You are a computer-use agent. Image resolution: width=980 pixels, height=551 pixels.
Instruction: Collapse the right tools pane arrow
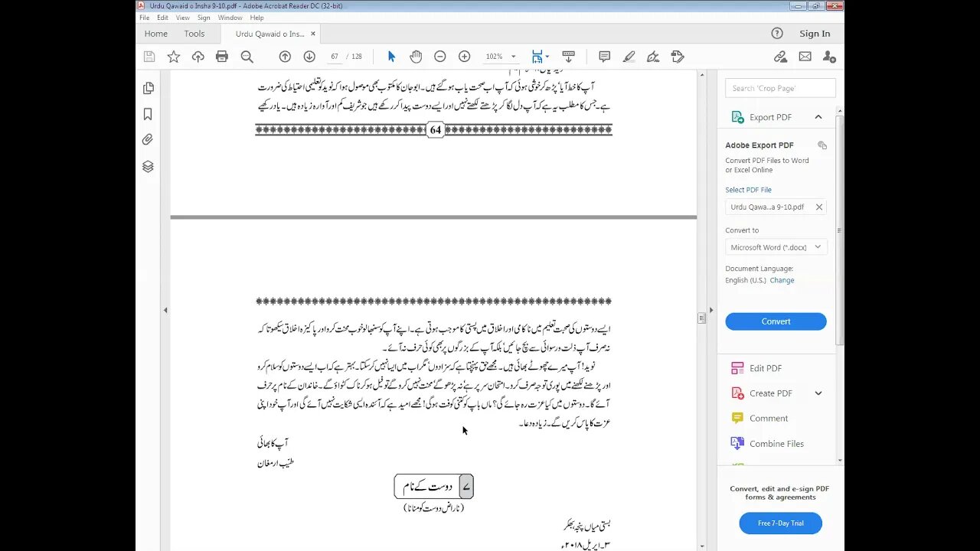711,310
